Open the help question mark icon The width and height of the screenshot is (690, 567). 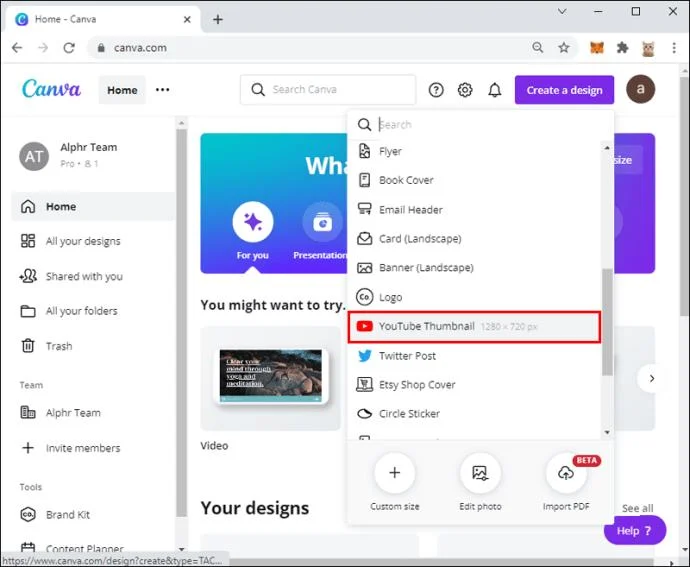tap(436, 90)
